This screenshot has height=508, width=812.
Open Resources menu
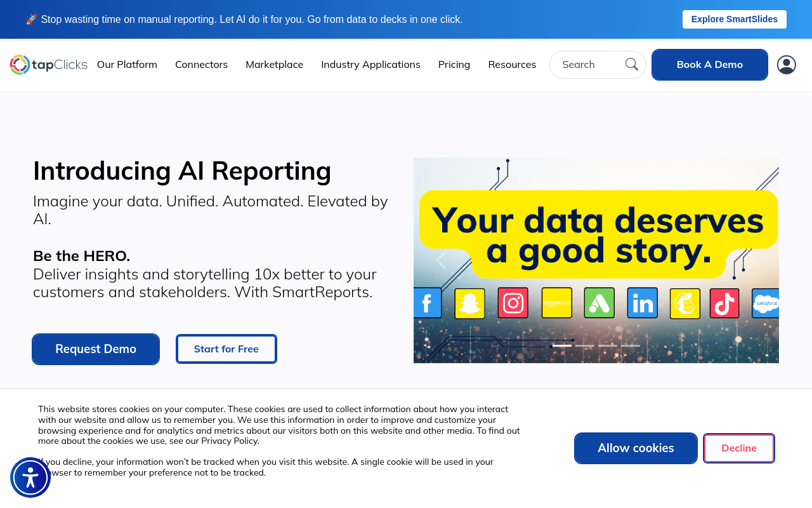512,65
